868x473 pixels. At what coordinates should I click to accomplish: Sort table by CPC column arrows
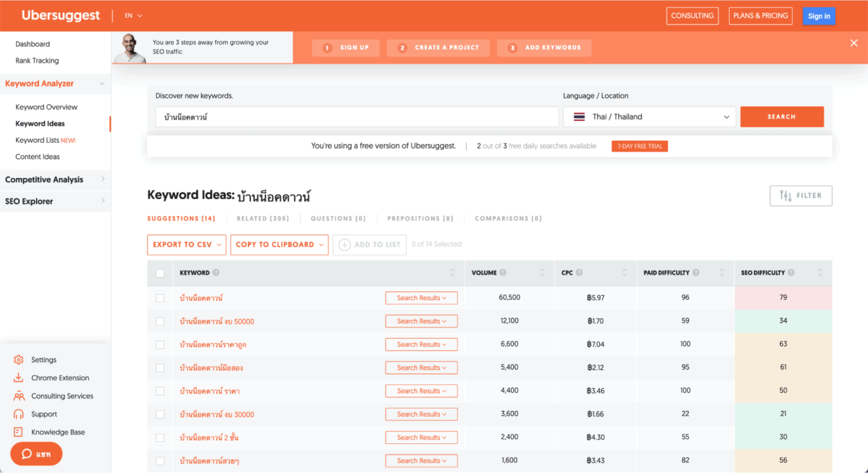pos(625,273)
